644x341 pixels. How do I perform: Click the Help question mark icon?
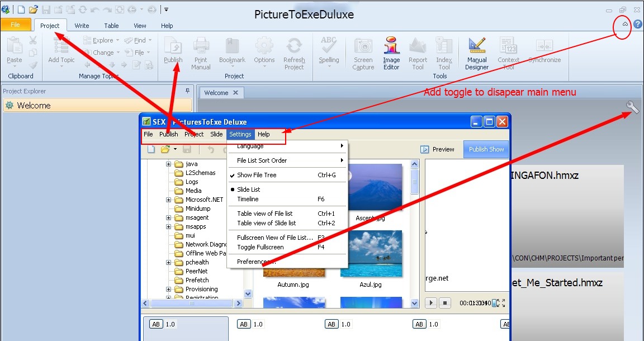click(x=637, y=25)
